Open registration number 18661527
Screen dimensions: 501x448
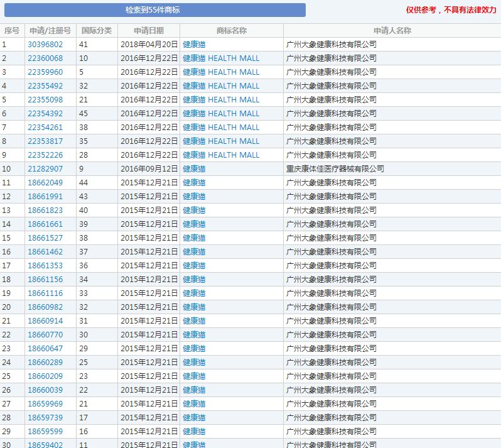(45, 238)
